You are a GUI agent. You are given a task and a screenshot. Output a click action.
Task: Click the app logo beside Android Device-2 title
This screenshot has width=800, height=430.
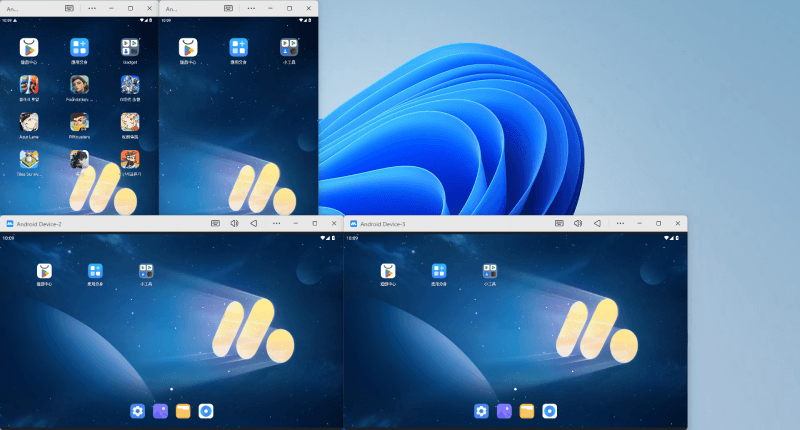9,224
